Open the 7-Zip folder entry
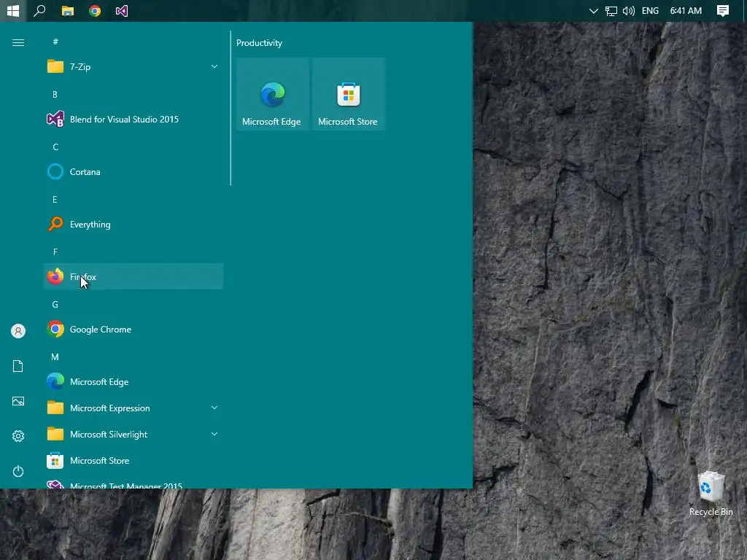Image resolution: width=747 pixels, height=560 pixels. point(133,66)
